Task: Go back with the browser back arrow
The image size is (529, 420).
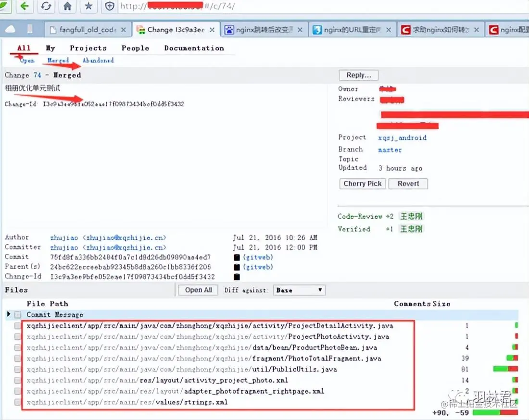Action: (x=25, y=6)
